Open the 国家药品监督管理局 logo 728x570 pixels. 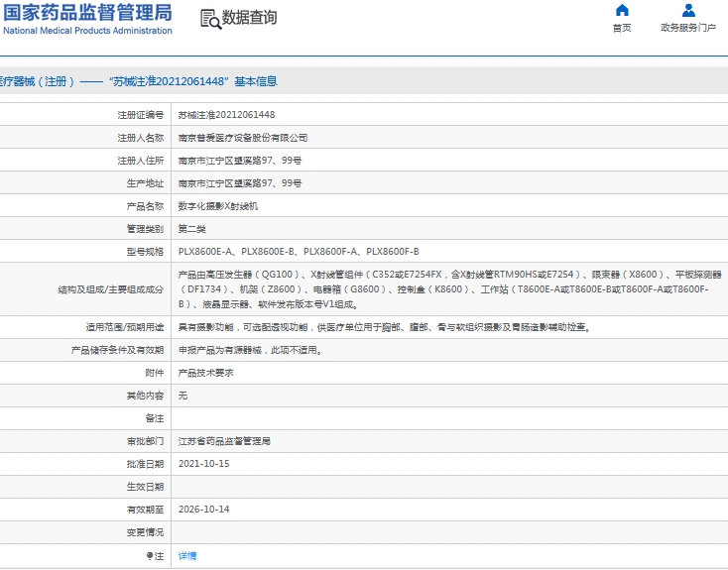click(x=87, y=13)
